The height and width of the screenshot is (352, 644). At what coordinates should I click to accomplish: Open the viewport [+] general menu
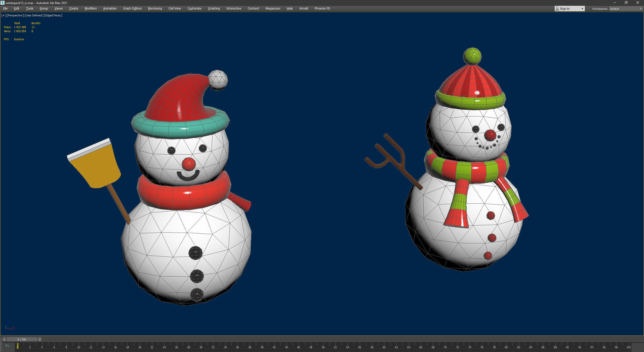[4, 15]
